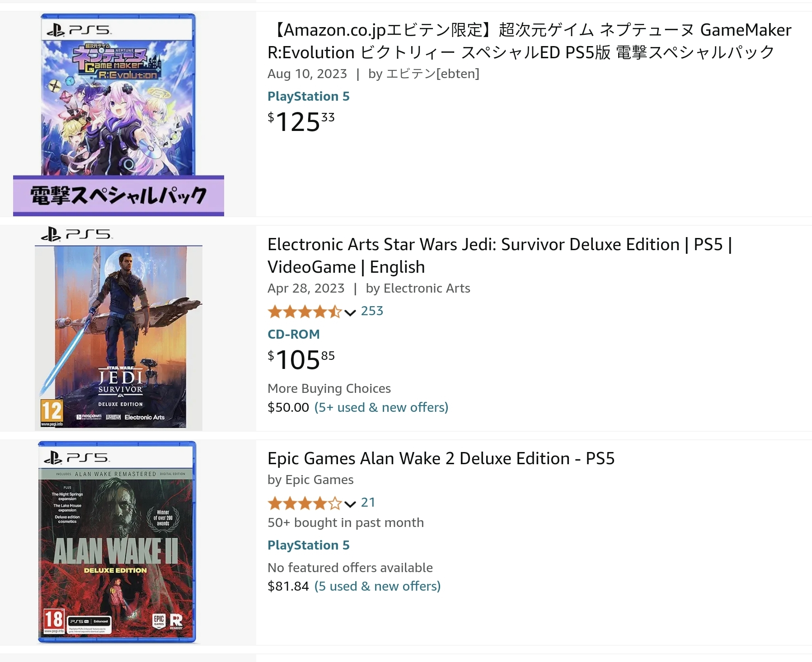Click Alan Wake 2 star rating icons
Viewport: 812px width, 662px height.
coord(304,503)
